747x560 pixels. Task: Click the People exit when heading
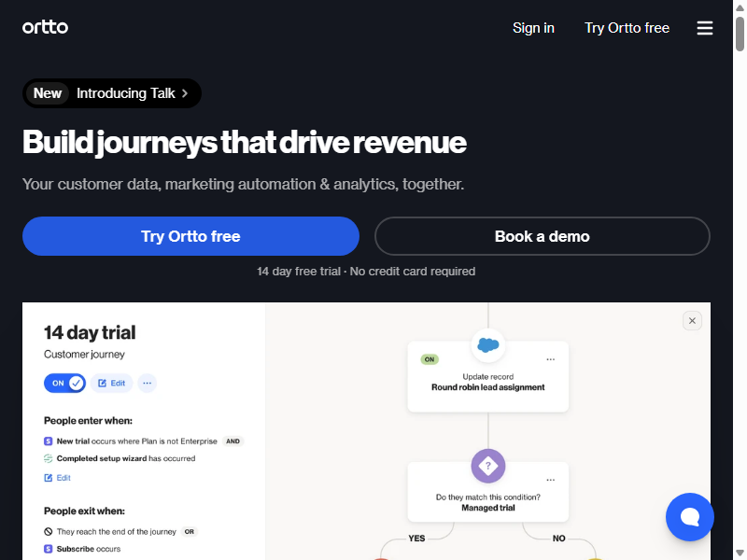tap(84, 511)
